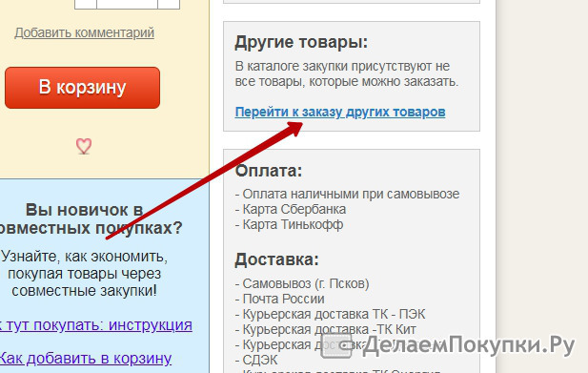This screenshot has width=588, height=373.
Task: Click the heart favorite icon
Action: (84, 146)
